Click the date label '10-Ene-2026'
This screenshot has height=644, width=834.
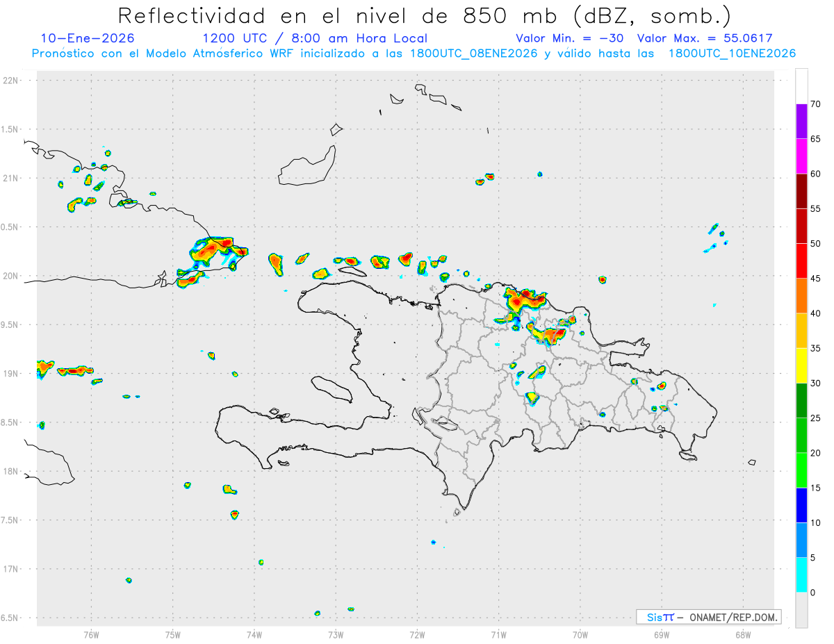88,38
